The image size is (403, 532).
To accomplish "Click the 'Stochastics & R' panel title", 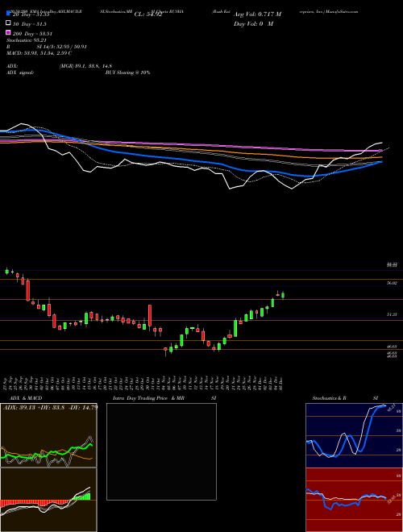I will tap(330, 398).
